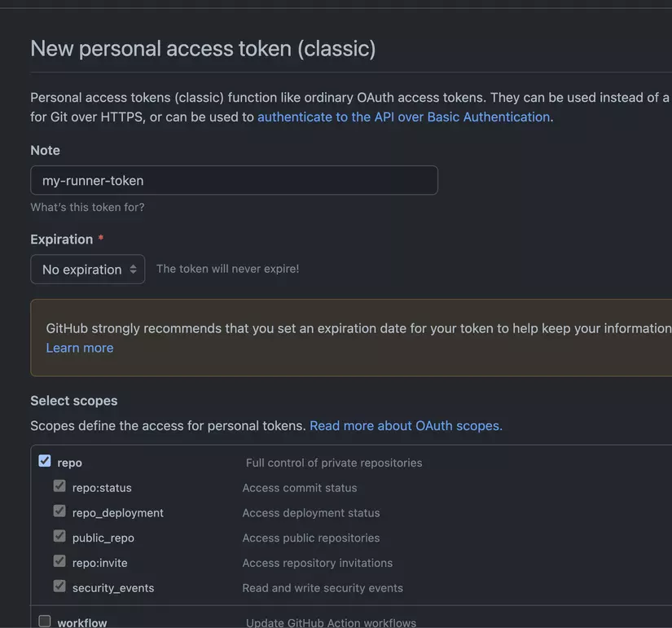Click the workflow scope label
The height and width of the screenshot is (628, 672).
(x=82, y=621)
